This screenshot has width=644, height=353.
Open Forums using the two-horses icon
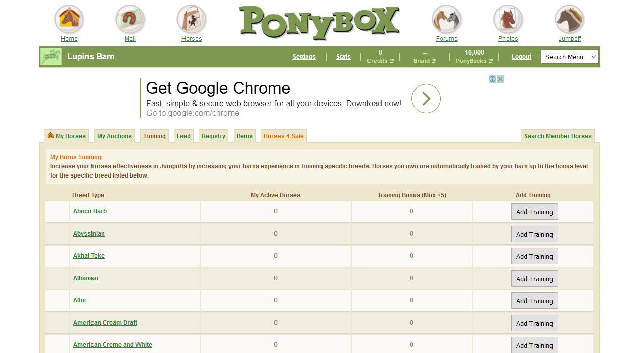(447, 19)
